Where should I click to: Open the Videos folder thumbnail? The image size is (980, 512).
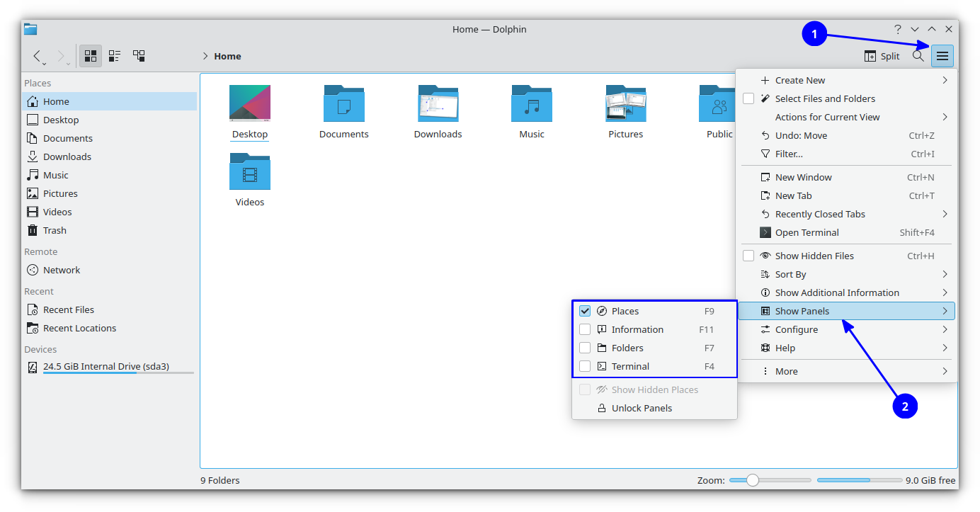pos(249,172)
